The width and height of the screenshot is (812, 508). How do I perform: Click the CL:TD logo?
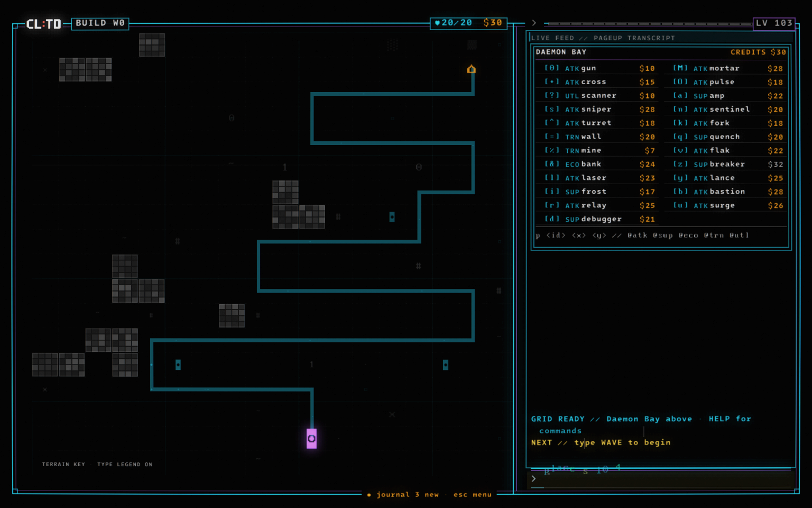pyautogui.click(x=44, y=24)
